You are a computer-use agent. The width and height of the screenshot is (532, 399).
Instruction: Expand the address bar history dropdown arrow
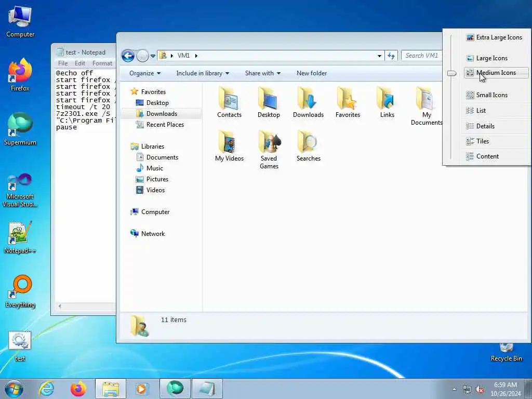379,56
